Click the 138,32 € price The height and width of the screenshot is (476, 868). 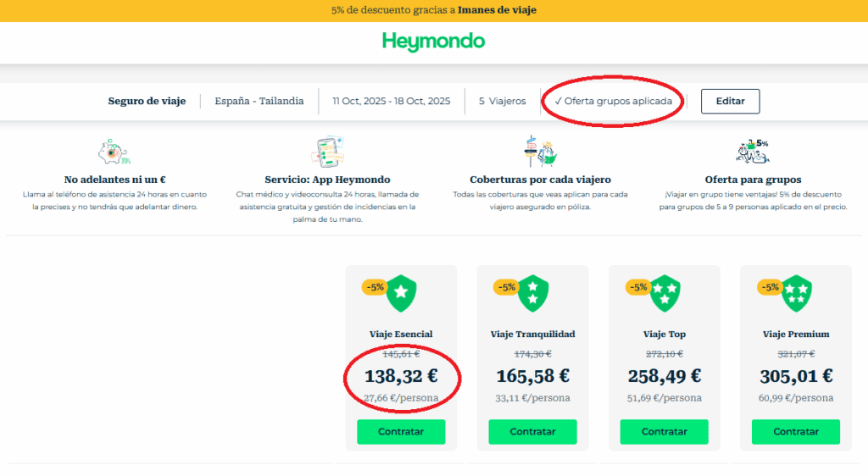[401, 376]
